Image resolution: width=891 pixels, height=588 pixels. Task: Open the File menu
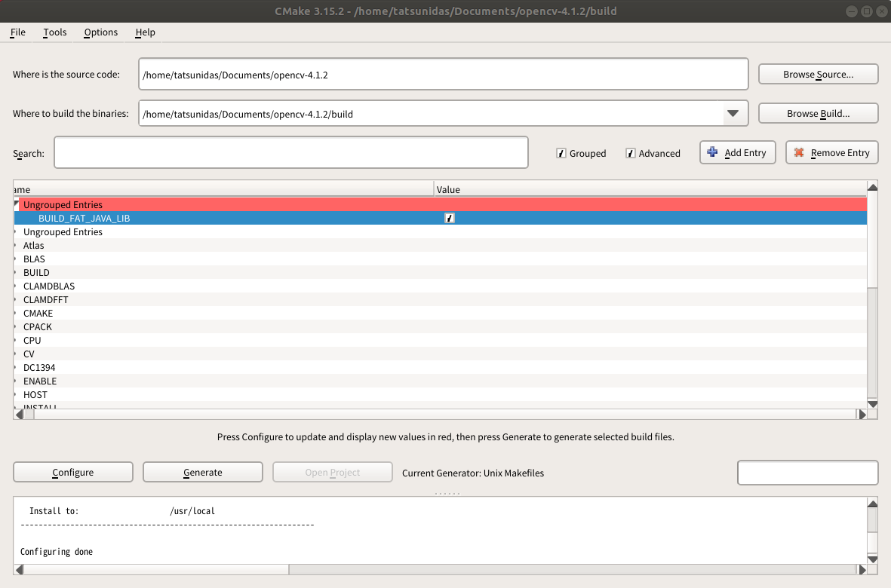click(x=17, y=32)
